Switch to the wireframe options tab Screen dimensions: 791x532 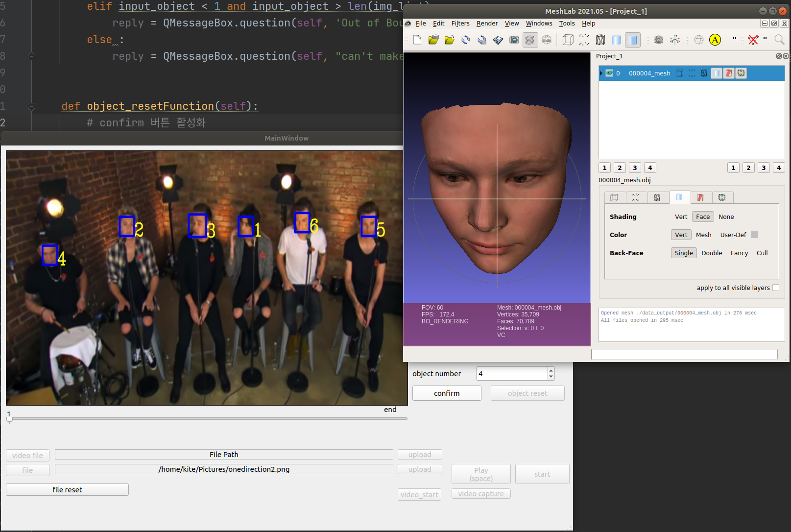[x=657, y=197]
